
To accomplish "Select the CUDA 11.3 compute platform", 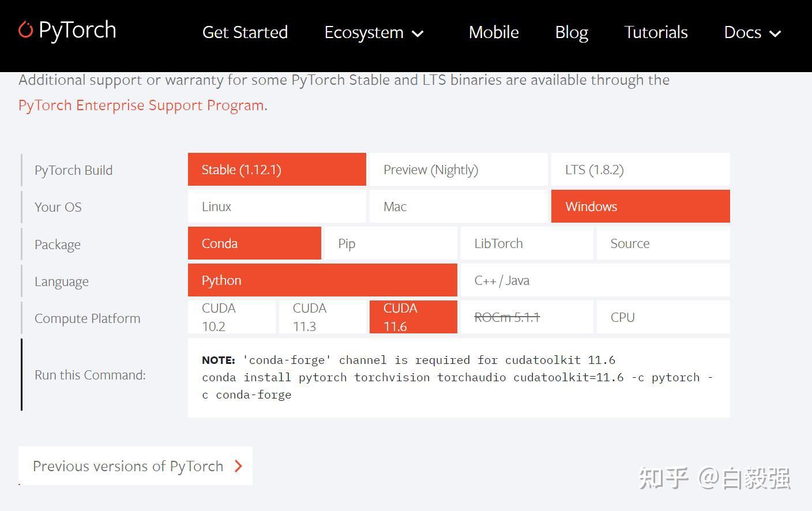I will coord(322,317).
